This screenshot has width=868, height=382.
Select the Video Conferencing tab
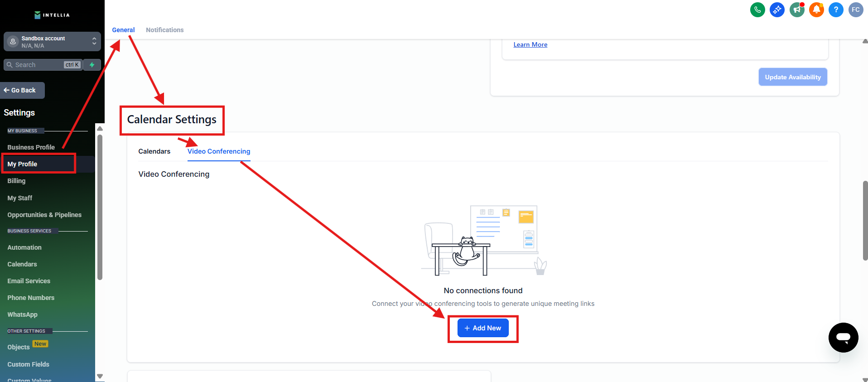click(219, 151)
